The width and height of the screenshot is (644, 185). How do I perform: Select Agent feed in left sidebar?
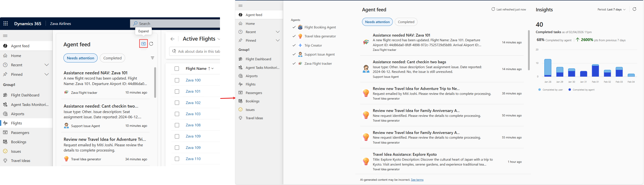click(26, 46)
